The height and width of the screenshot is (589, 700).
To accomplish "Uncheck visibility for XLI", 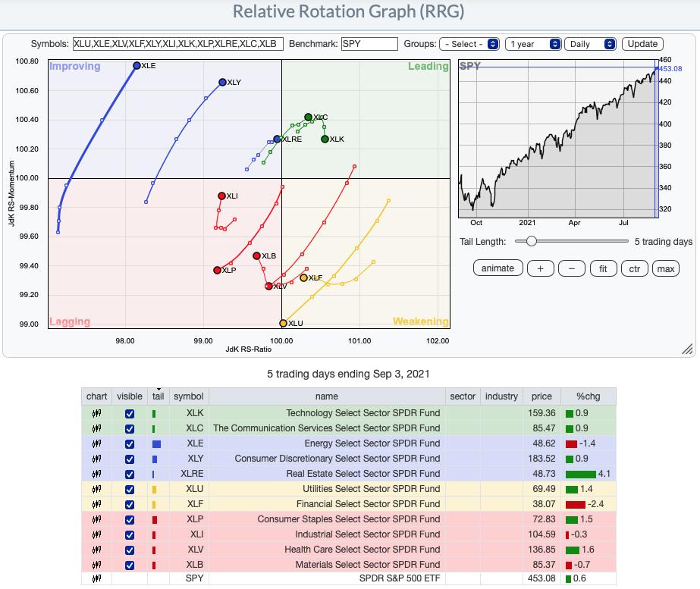I will [130, 535].
